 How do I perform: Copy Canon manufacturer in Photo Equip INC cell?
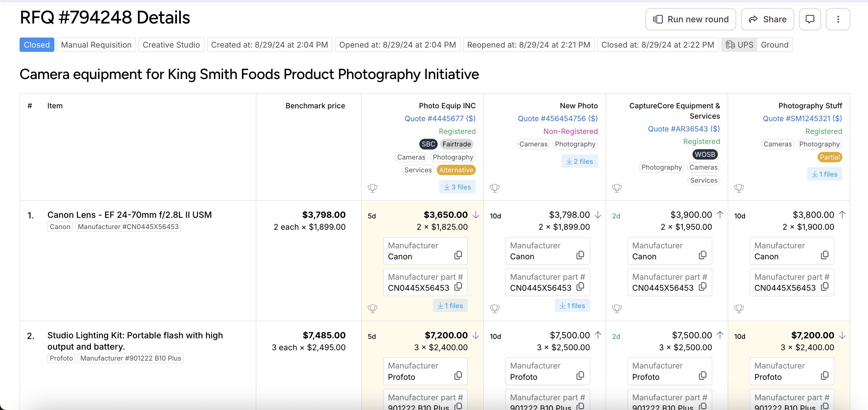458,255
